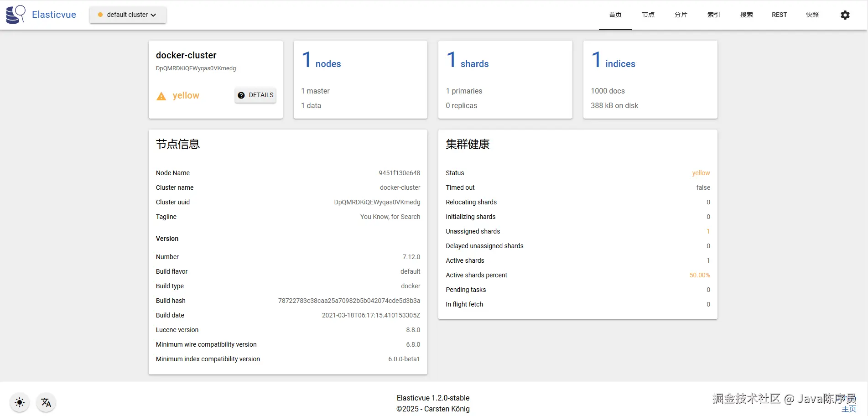Click the Version subheading in node info
Screen dimensions: 868x416
pyautogui.click(x=167, y=239)
